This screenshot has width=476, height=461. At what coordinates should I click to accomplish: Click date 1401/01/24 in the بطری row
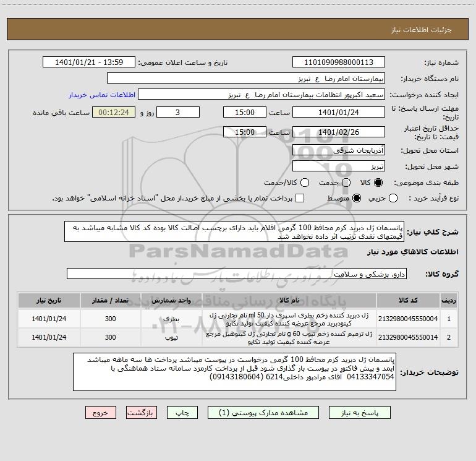coord(49,319)
